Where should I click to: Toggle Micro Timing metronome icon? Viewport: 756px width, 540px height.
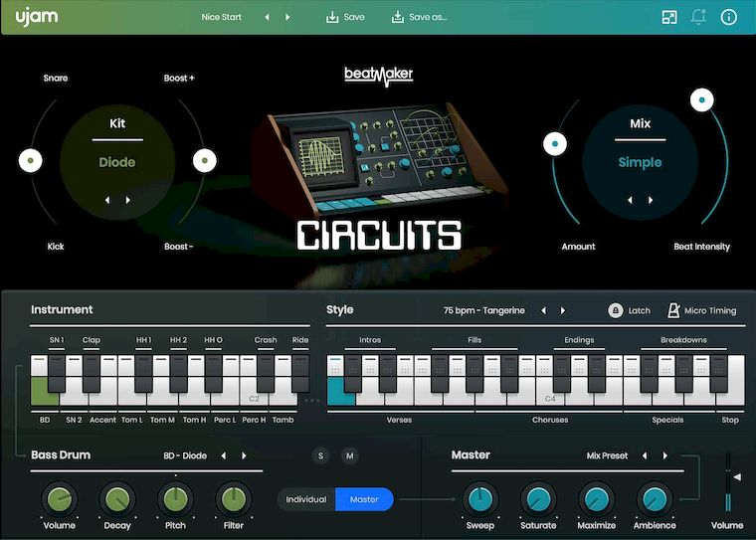click(673, 310)
